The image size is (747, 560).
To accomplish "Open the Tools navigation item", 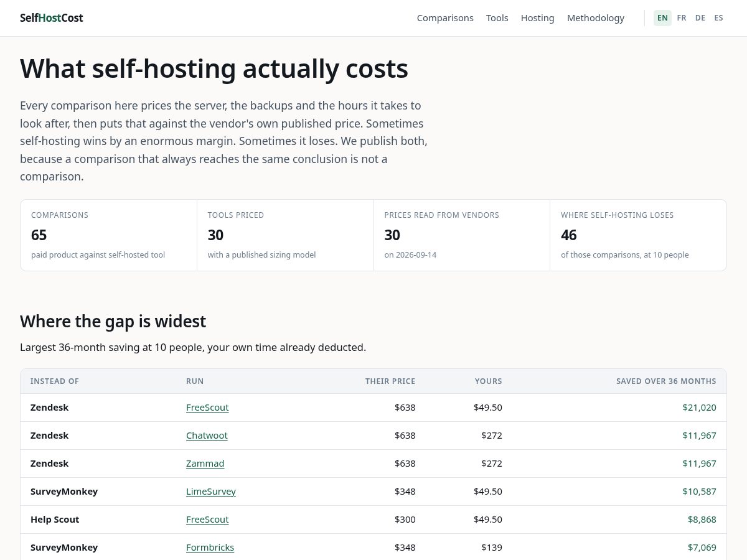I will coord(497,18).
